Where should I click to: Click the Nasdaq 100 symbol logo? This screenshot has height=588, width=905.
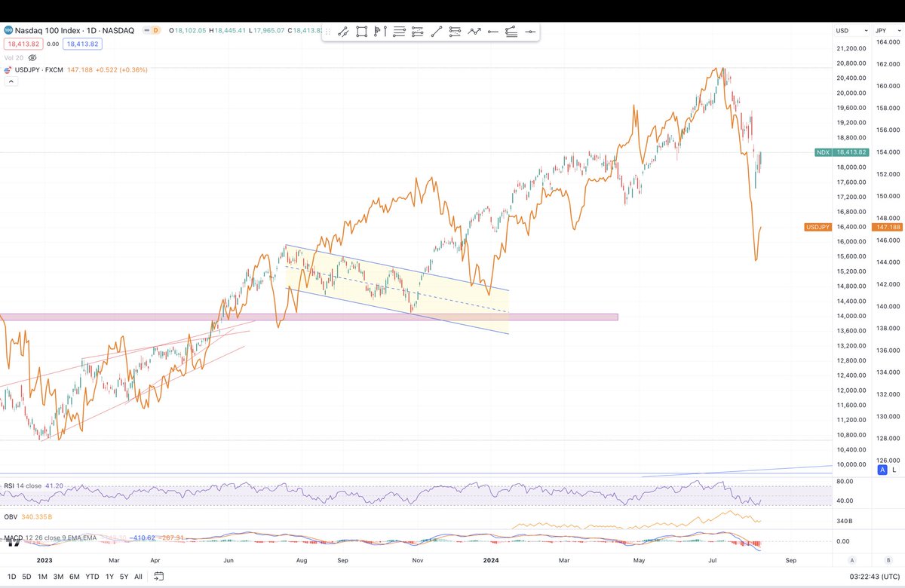point(7,30)
